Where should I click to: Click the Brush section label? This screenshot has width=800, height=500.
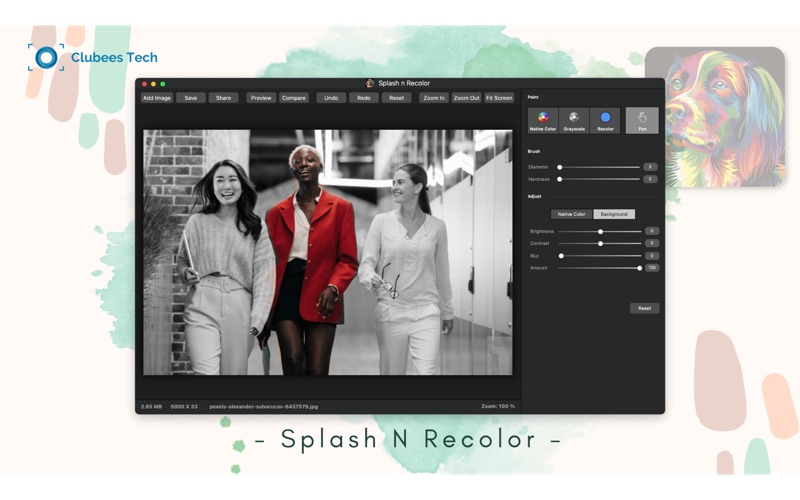(x=534, y=152)
